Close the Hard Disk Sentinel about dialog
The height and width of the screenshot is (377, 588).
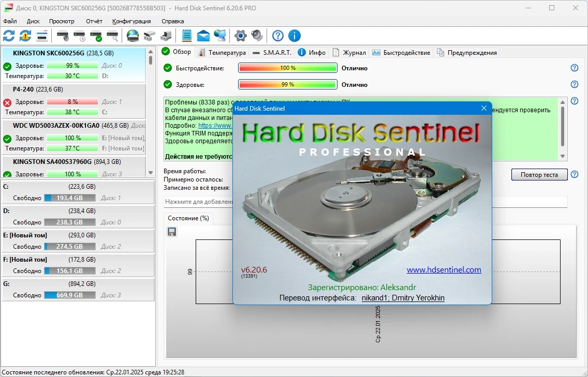(x=484, y=108)
